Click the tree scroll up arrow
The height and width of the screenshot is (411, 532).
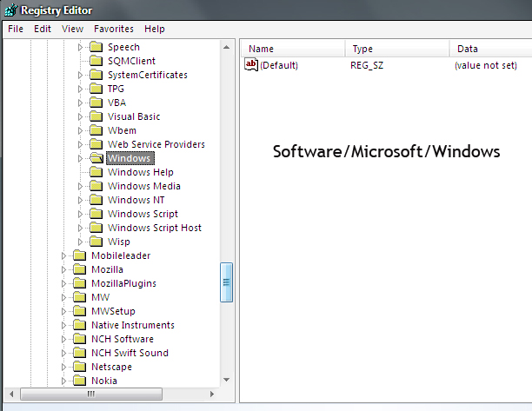point(226,47)
